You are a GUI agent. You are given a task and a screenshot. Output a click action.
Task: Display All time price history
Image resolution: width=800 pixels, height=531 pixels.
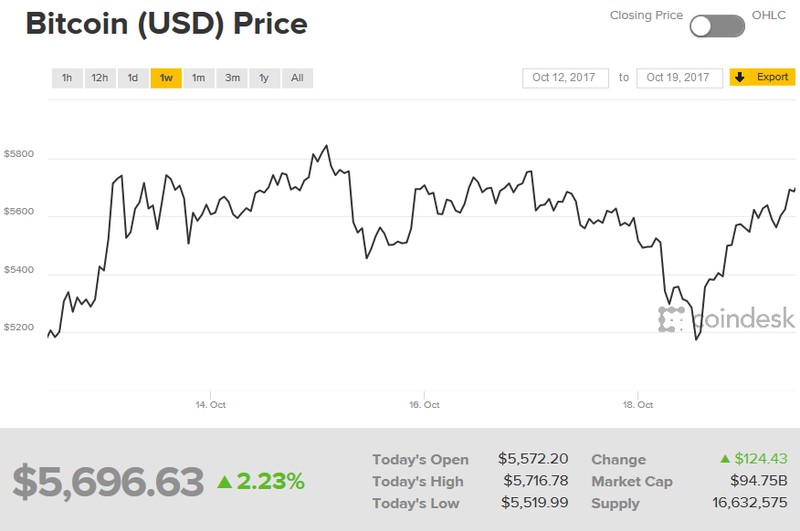click(x=297, y=78)
